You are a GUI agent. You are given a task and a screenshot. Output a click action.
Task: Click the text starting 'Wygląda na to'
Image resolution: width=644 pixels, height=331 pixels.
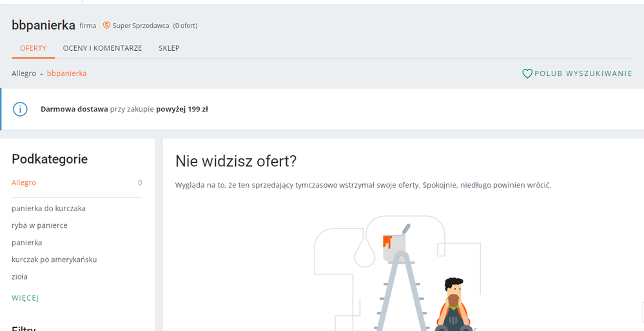(363, 185)
